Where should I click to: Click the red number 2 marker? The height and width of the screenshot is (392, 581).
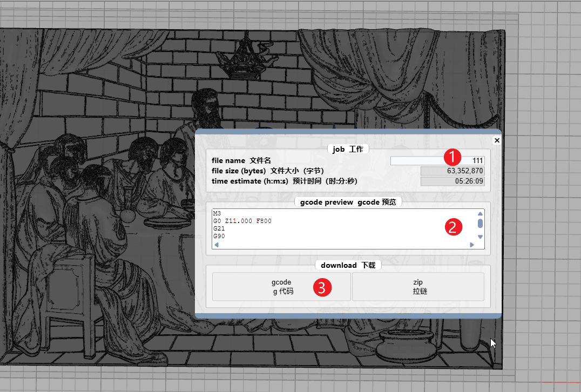click(454, 227)
